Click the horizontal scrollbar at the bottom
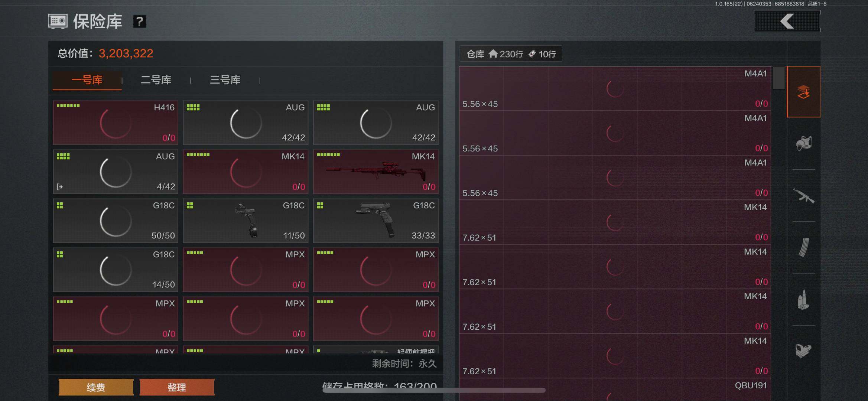Screen dimensions: 868x401 coord(434,390)
